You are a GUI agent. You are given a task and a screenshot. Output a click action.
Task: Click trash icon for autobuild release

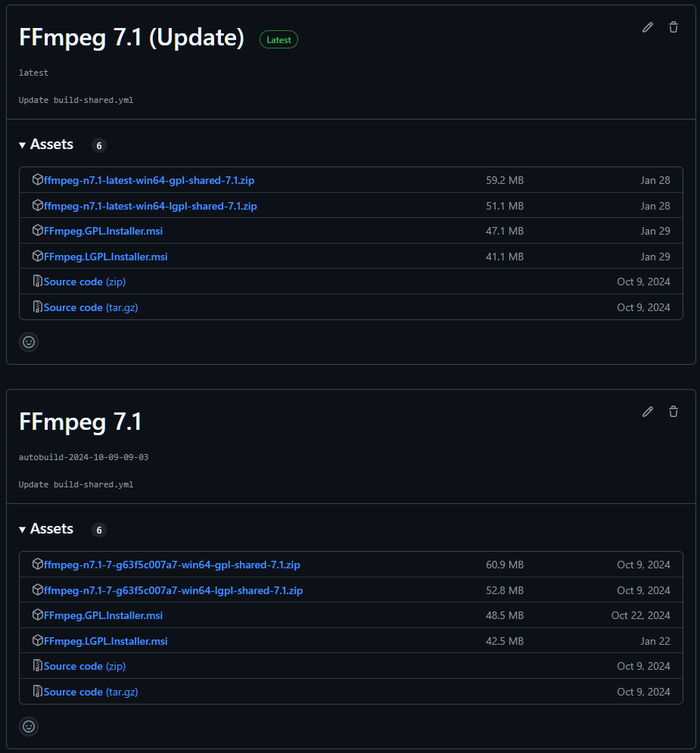point(674,412)
